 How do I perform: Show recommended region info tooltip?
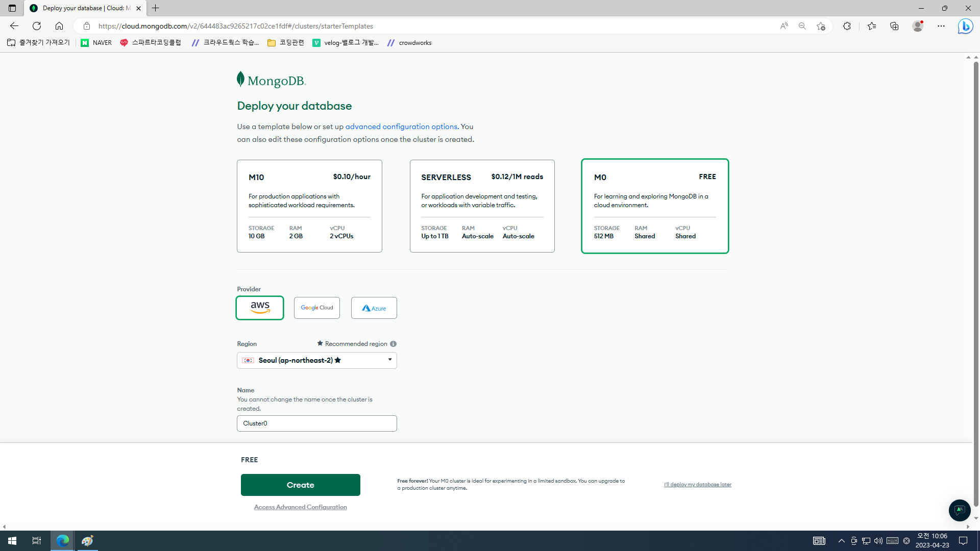pyautogui.click(x=393, y=344)
